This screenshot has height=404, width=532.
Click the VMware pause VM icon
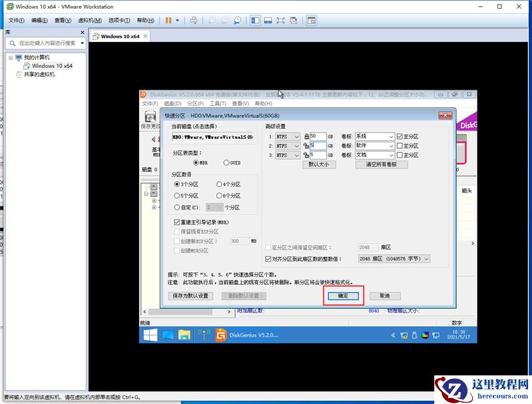point(168,21)
